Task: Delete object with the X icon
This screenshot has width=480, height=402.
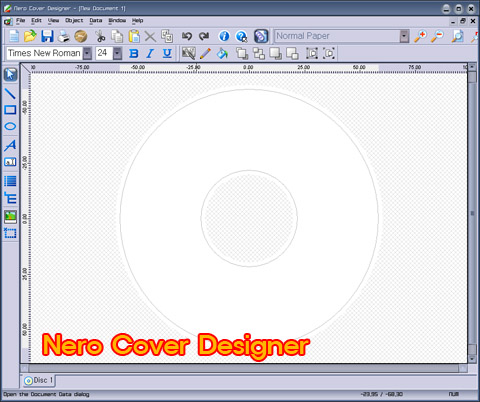Action: [150, 36]
